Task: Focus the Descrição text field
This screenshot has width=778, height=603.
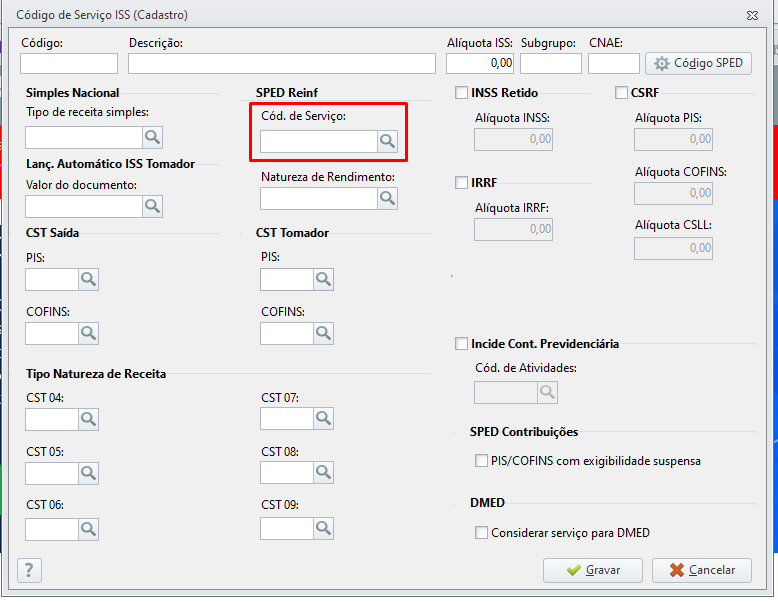Action: [282, 64]
